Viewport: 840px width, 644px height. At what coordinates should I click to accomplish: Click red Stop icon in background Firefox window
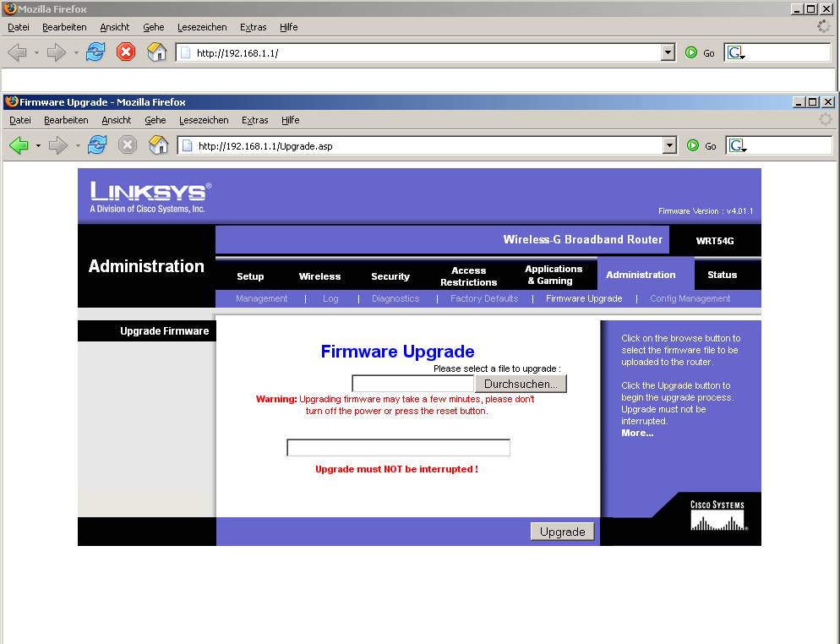tap(126, 52)
